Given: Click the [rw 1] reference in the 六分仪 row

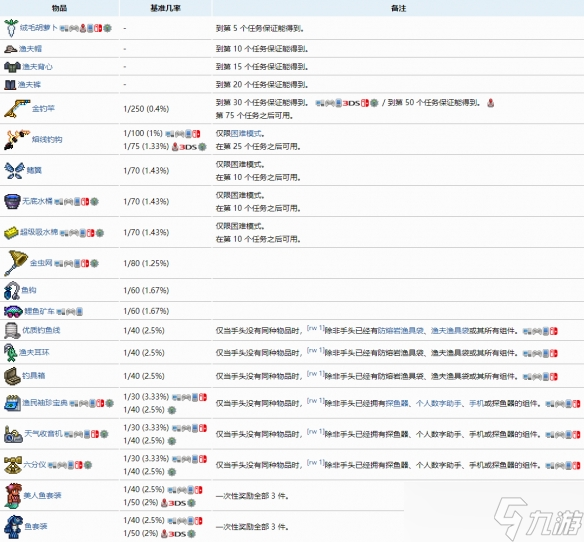Looking at the screenshot, I should 315,462.
